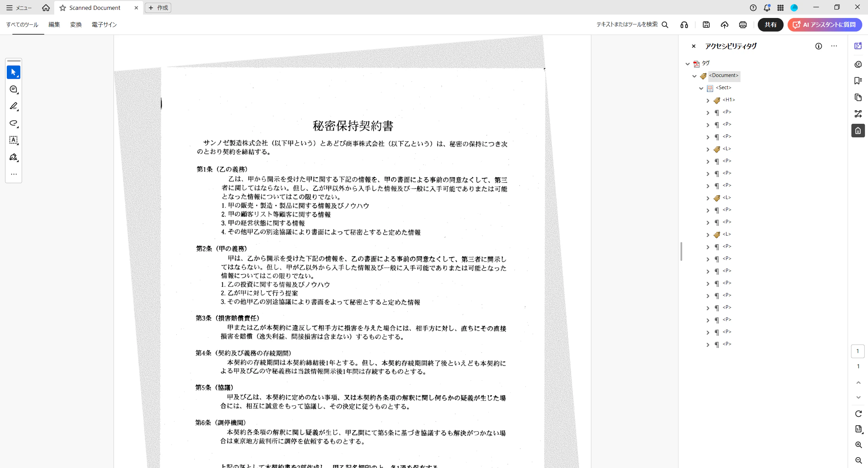The image size is (868, 468).
Task: Select the highlighter pen tool
Action: pos(14,106)
